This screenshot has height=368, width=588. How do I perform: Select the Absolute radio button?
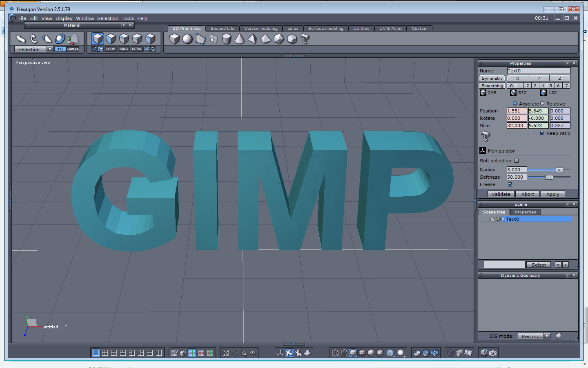[515, 104]
